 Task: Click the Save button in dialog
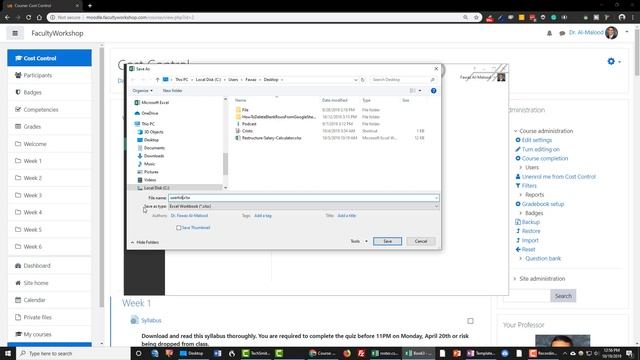click(x=387, y=241)
